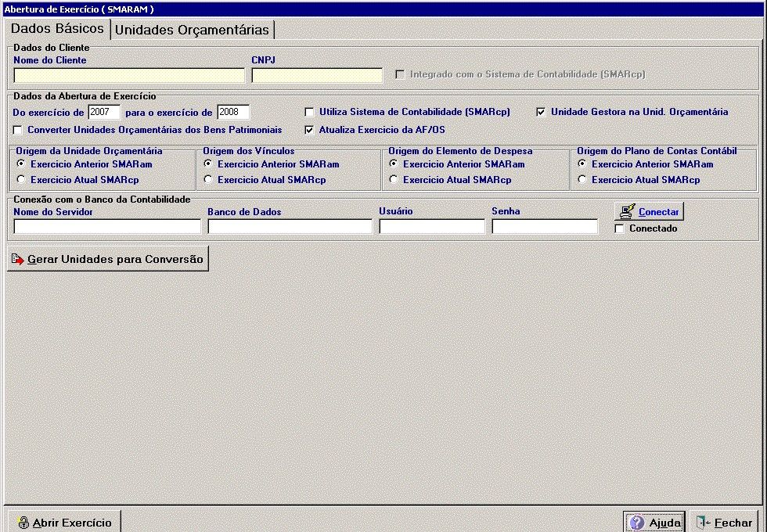
Task: Click the CNPJ input field
Action: (x=317, y=75)
